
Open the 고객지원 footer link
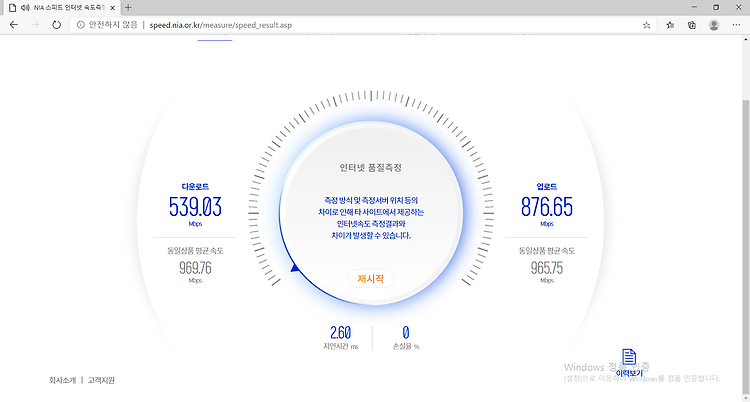click(101, 380)
